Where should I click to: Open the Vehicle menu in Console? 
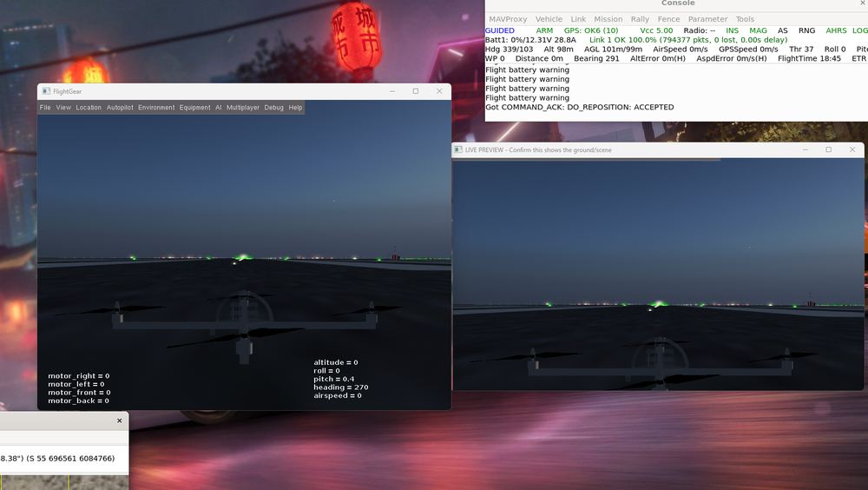[549, 19]
